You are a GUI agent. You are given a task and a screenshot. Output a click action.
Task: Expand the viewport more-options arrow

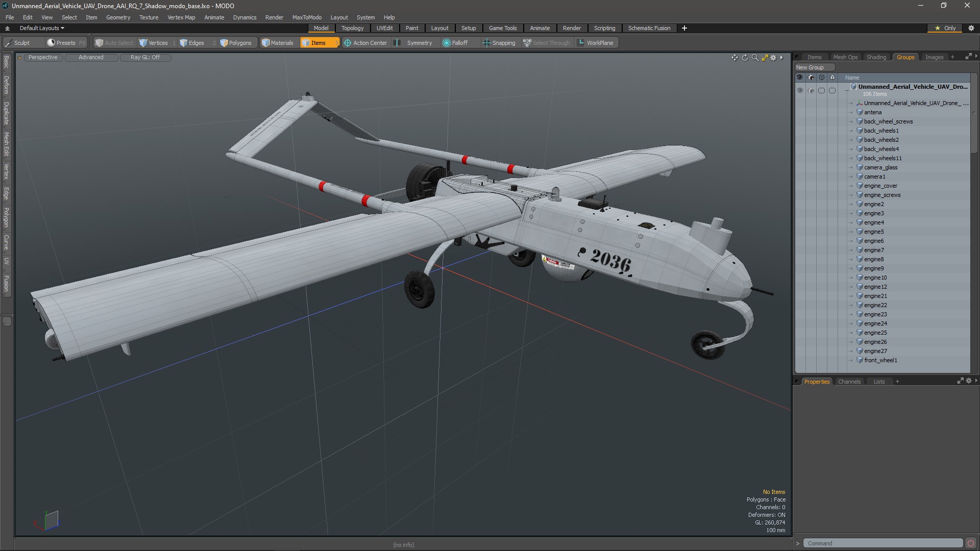pos(781,58)
